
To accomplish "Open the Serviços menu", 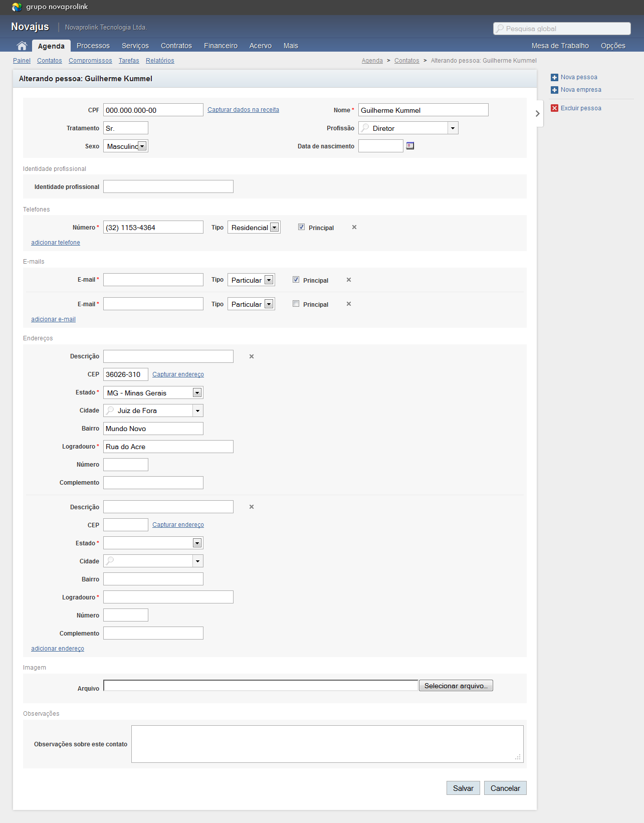I will (135, 46).
